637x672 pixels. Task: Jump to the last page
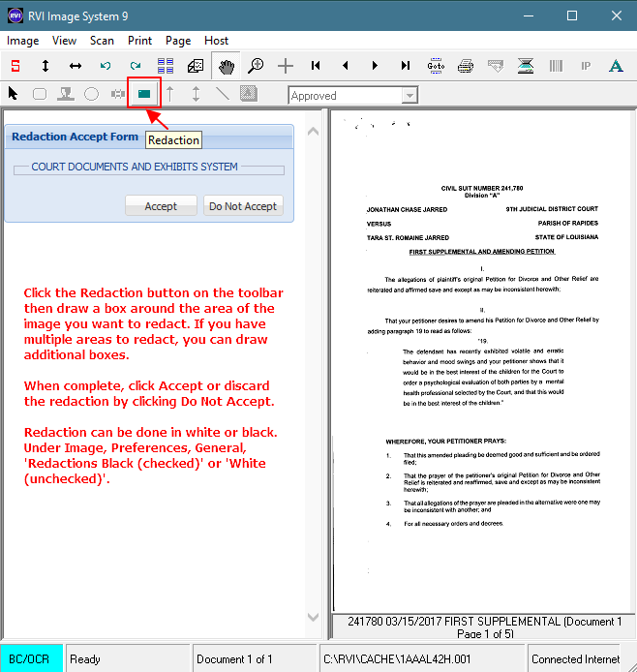406,66
